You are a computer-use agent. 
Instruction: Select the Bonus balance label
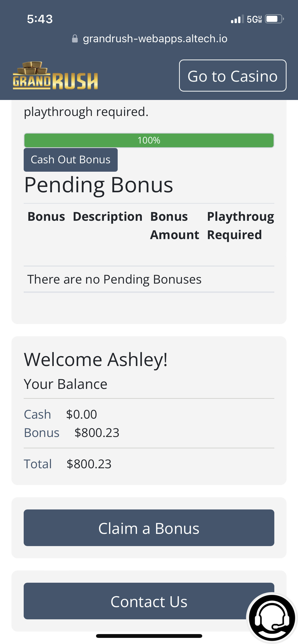tap(42, 433)
